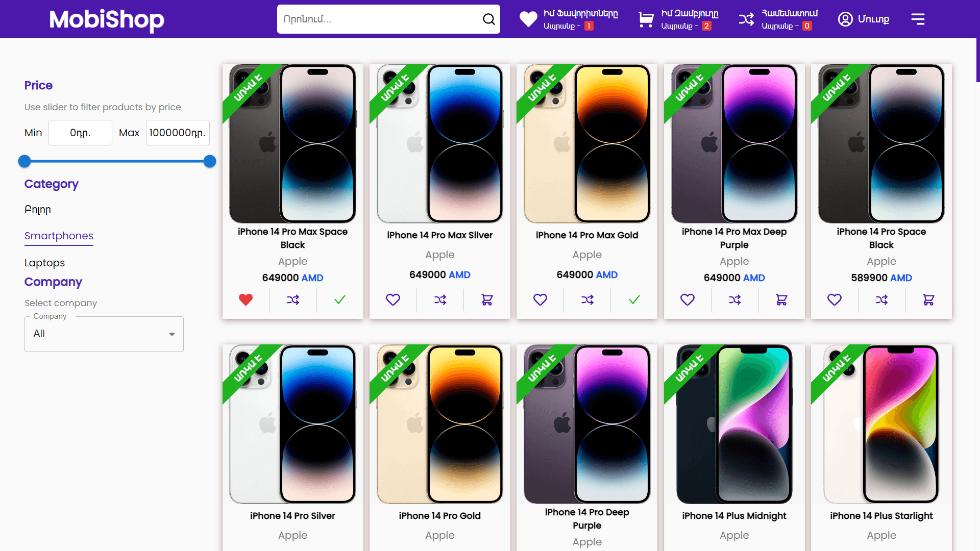The height and width of the screenshot is (551, 980).
Task: Add iPhone 14 Pro Space Black to cart
Action: tap(928, 300)
